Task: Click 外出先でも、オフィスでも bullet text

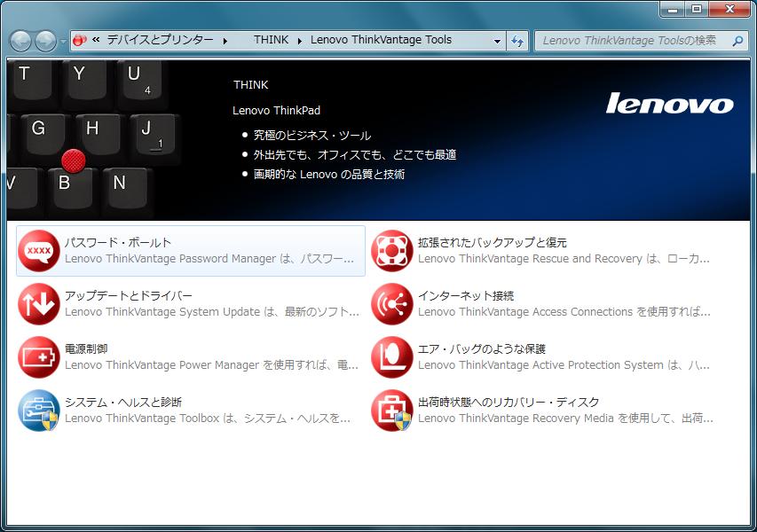Action: coord(355,155)
